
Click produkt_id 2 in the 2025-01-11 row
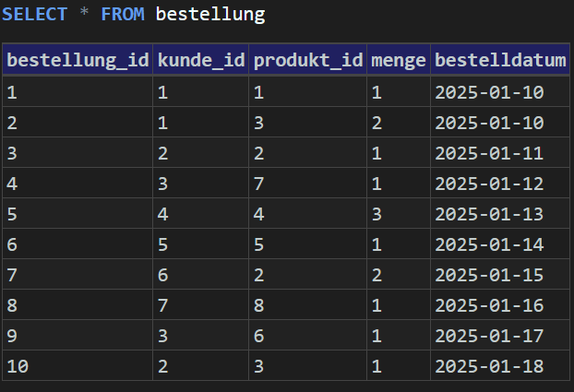[308, 153]
